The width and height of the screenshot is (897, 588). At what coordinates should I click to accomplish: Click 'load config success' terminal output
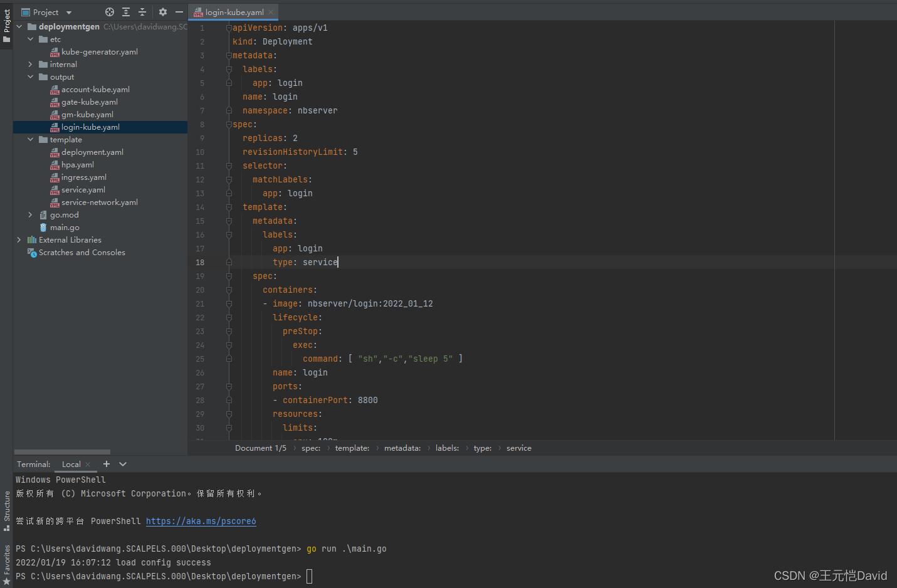pyautogui.click(x=164, y=562)
